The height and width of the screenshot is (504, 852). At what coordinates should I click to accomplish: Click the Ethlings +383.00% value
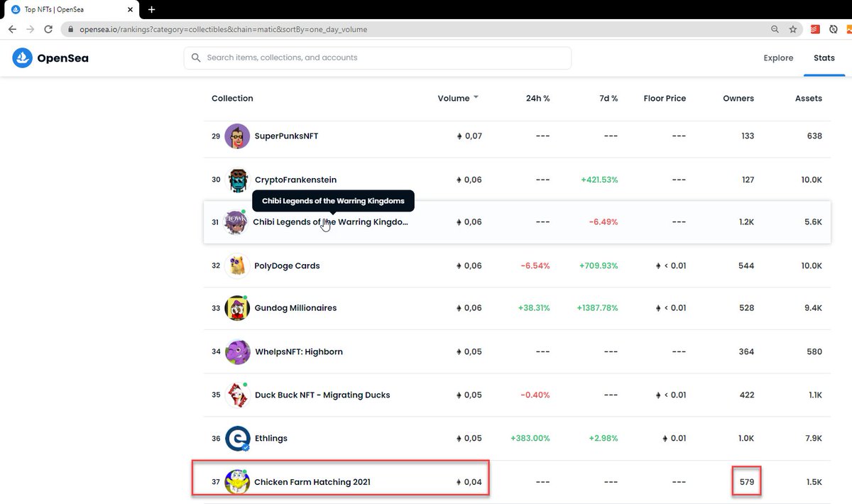click(530, 439)
